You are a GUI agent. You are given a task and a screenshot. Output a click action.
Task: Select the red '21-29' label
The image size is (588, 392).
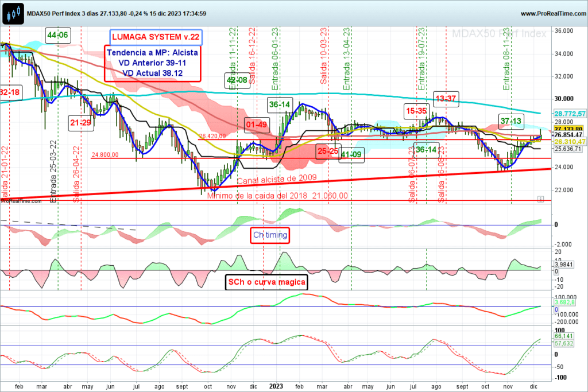click(80, 123)
